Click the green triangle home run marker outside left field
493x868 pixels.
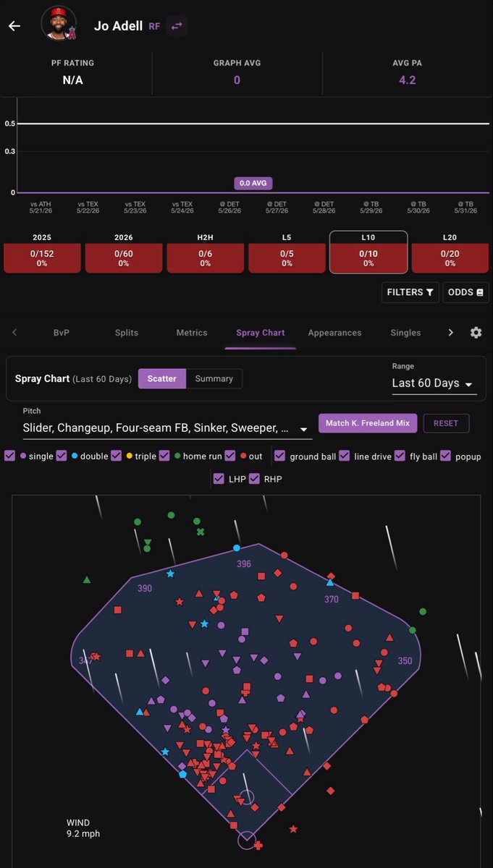87,579
